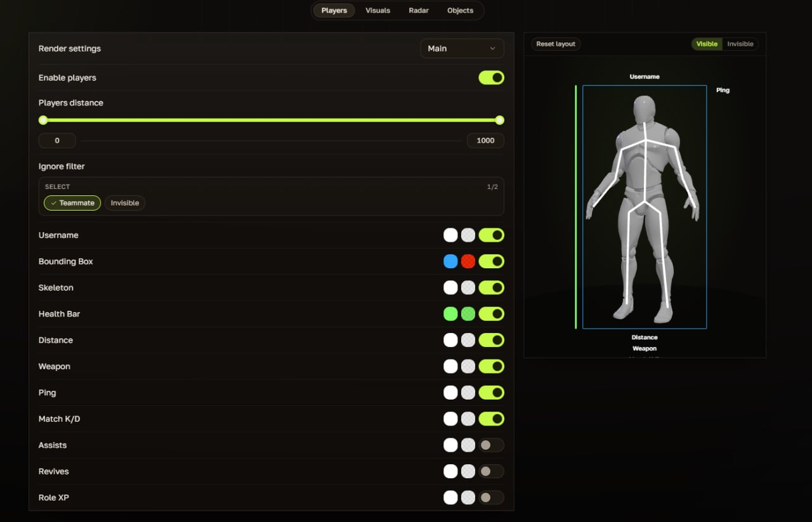Toggle the Ping row switch
812x522 pixels.
491,393
